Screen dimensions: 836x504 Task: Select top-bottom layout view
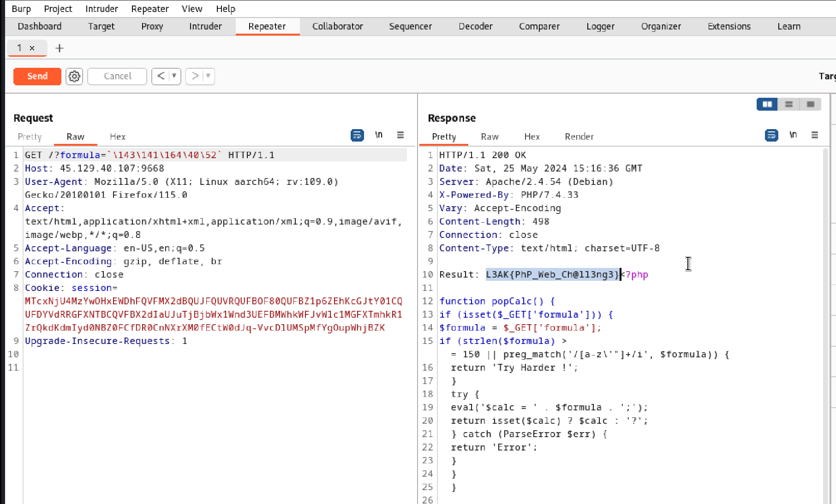(x=789, y=105)
